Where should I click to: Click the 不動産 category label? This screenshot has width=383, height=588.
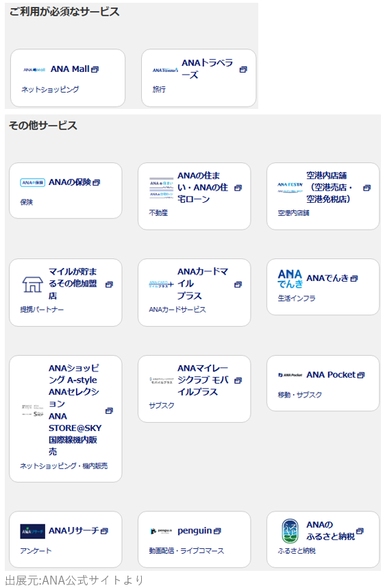click(x=158, y=212)
